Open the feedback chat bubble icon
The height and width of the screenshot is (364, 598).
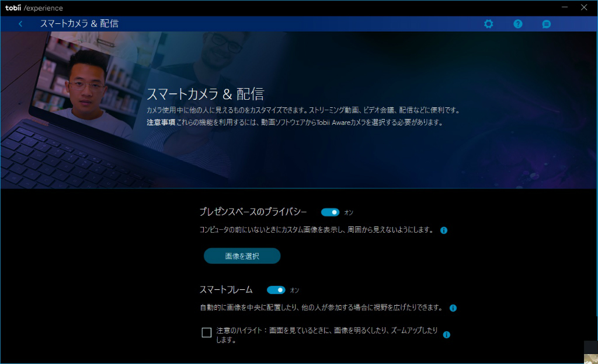[x=546, y=24]
